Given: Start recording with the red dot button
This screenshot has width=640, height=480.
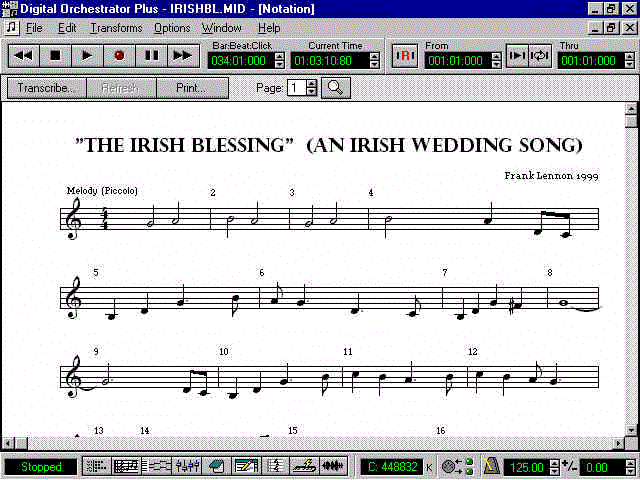Looking at the screenshot, I should pos(119,56).
